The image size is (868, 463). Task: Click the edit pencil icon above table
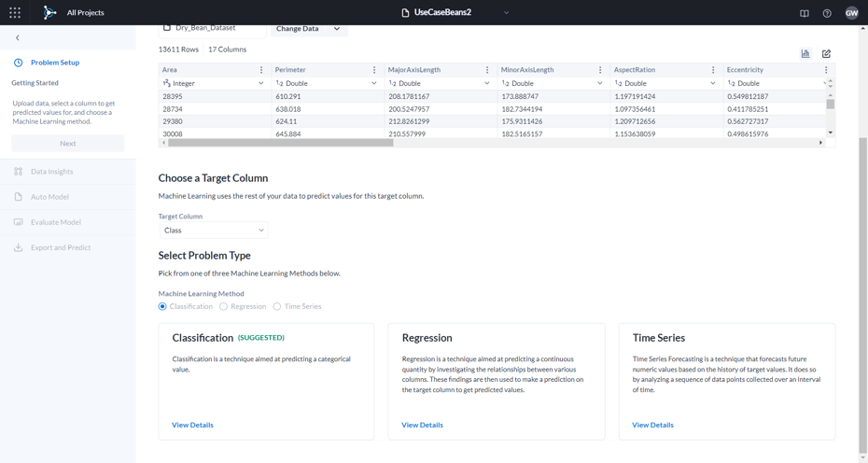827,54
